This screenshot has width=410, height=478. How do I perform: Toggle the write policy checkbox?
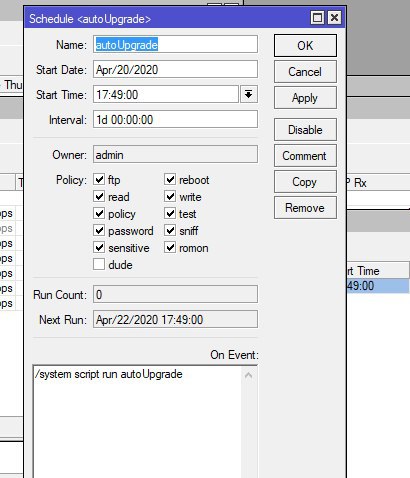(x=170, y=196)
